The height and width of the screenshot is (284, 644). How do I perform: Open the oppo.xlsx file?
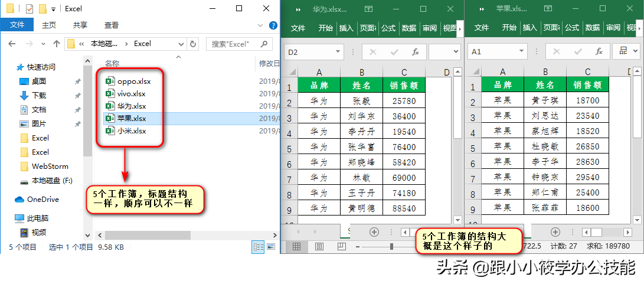(x=126, y=81)
